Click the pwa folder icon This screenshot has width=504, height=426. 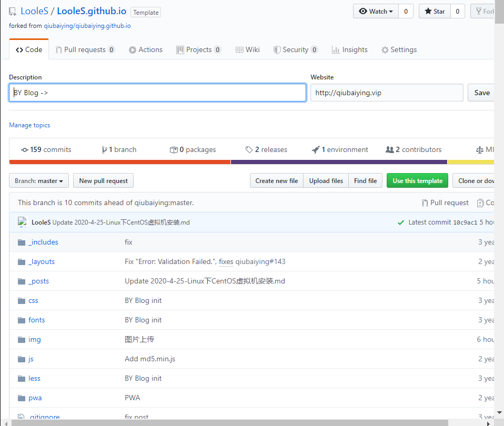(x=22, y=398)
